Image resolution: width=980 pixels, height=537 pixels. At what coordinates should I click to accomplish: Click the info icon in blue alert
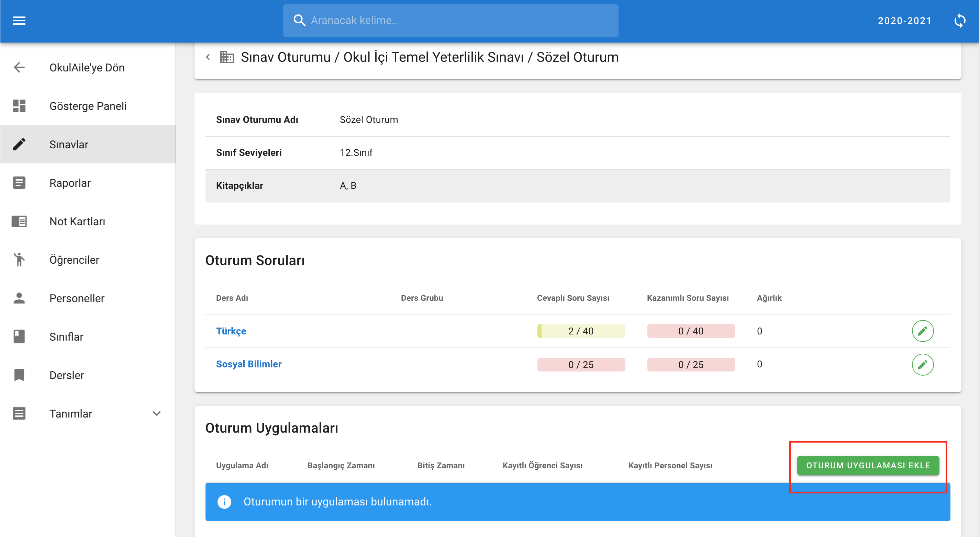tap(224, 502)
